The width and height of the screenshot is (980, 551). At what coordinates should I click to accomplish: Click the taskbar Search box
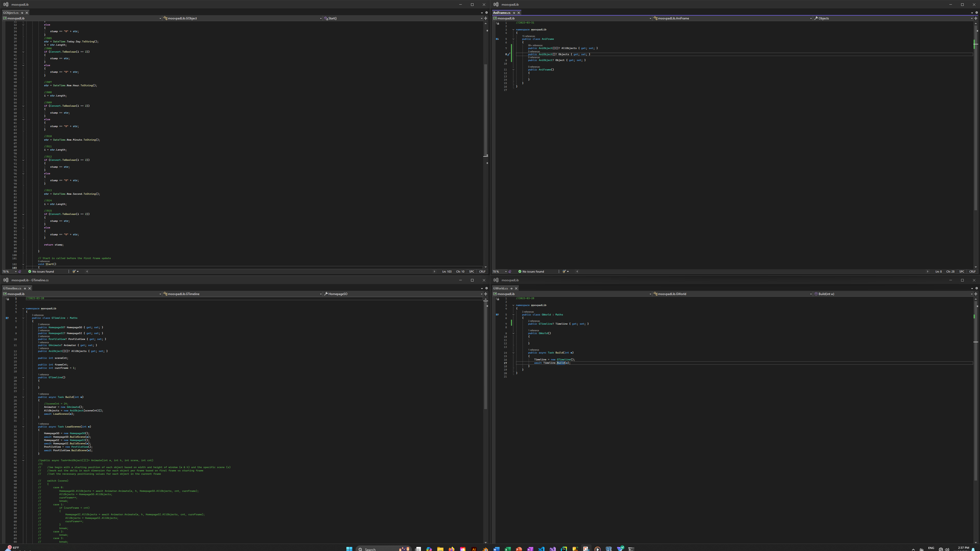[x=383, y=549]
